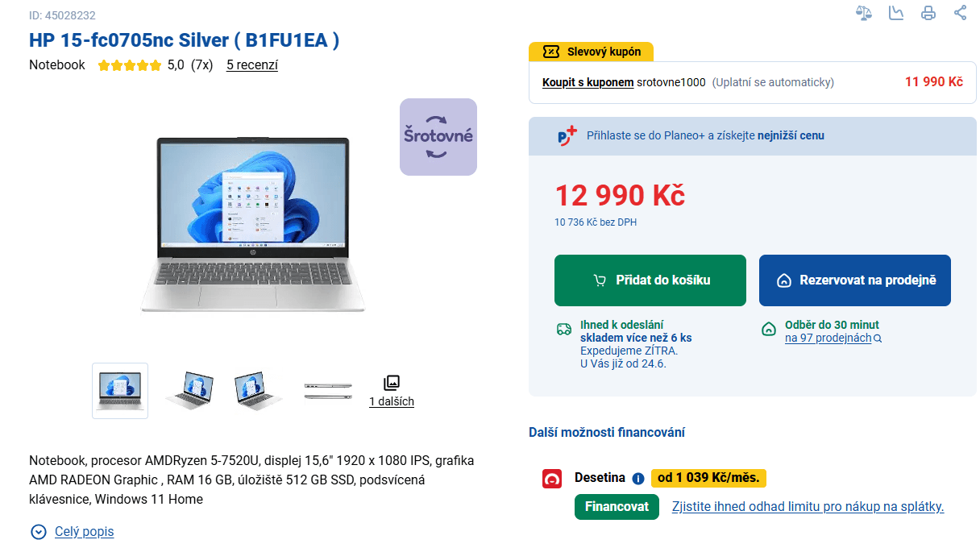Click the installment limit estimate link
Viewport: 980px width, 544px height.
[808, 507]
